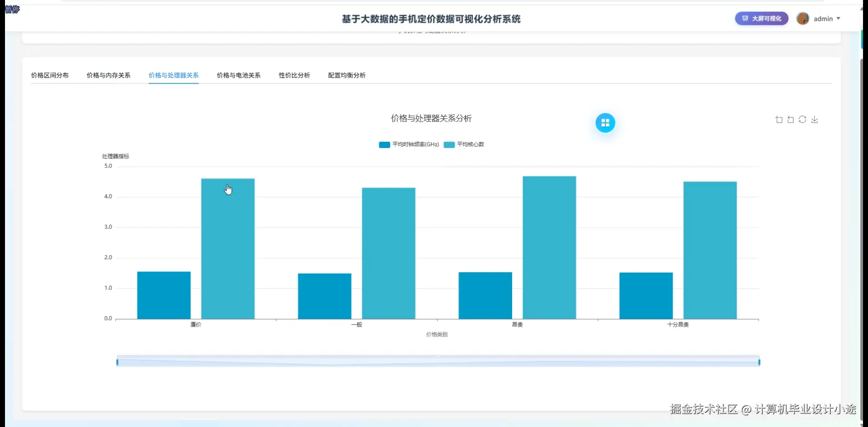868x427 pixels.
Task: Open the 大屏可视化 big screen button
Action: coord(761,19)
